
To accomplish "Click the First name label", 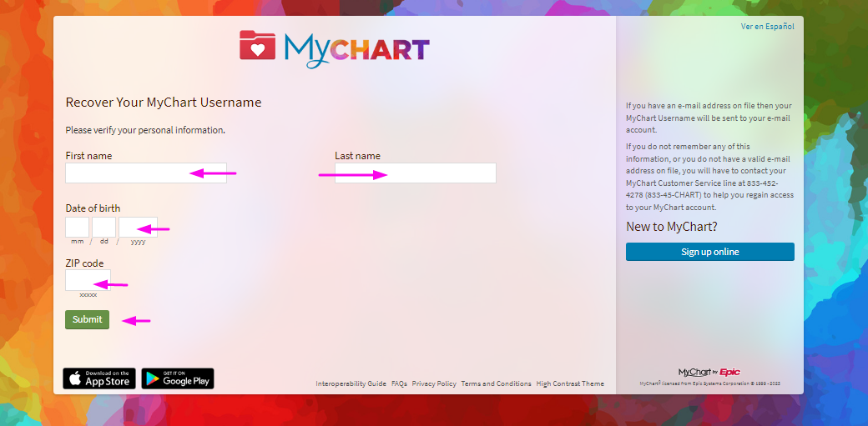I will point(88,156).
